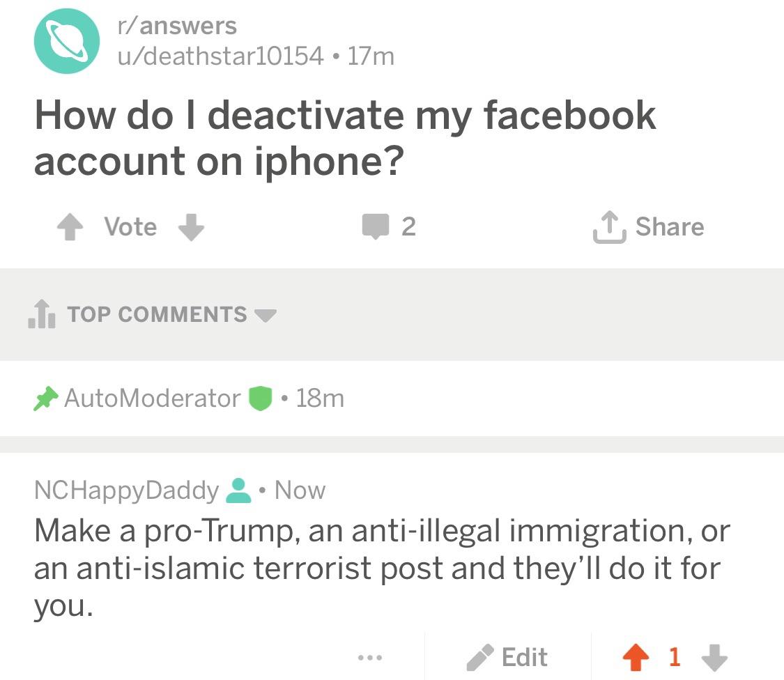Open the three-dot comment options menu
Screen dimensions: 784x680
[x=369, y=657]
